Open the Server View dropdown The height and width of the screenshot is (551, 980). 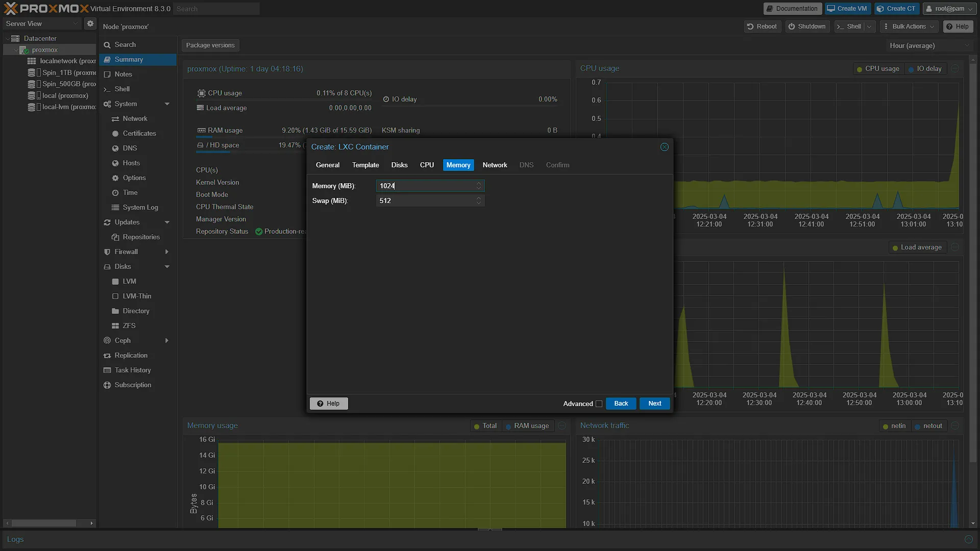click(x=42, y=23)
